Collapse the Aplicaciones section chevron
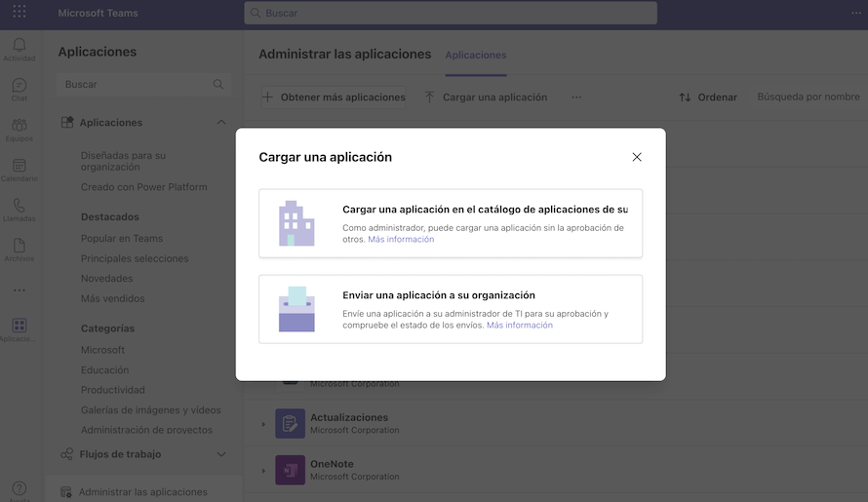Screen dimensions: 868x502 [220, 122]
